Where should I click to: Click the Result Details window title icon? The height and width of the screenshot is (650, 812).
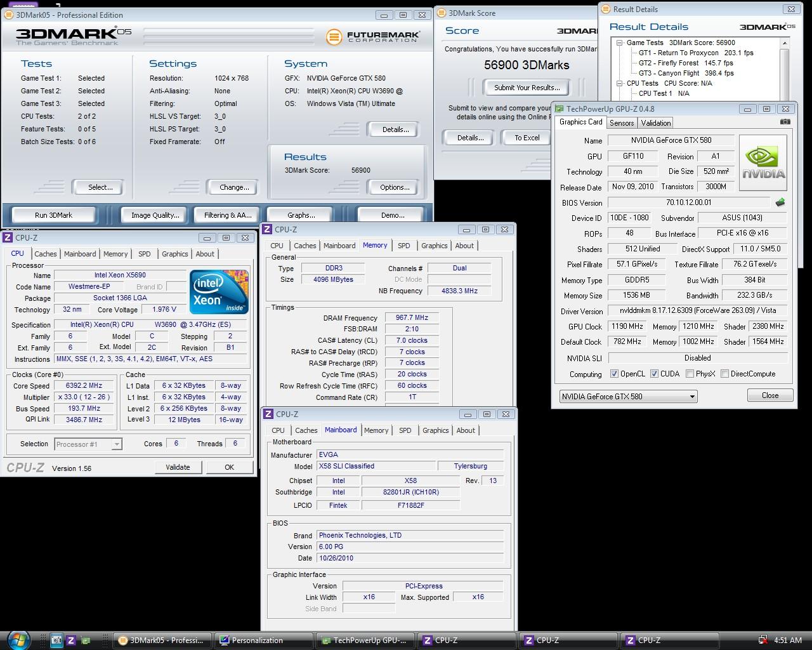click(x=606, y=10)
